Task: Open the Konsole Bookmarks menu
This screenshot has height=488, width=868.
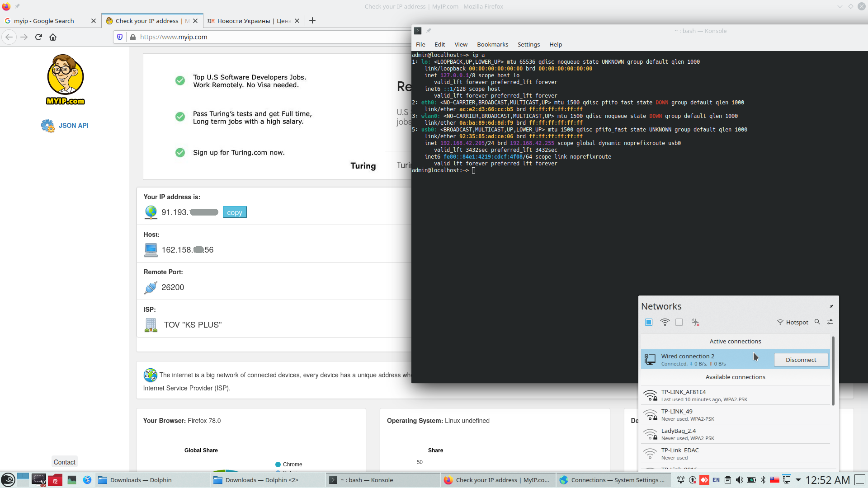Action: (x=492, y=44)
